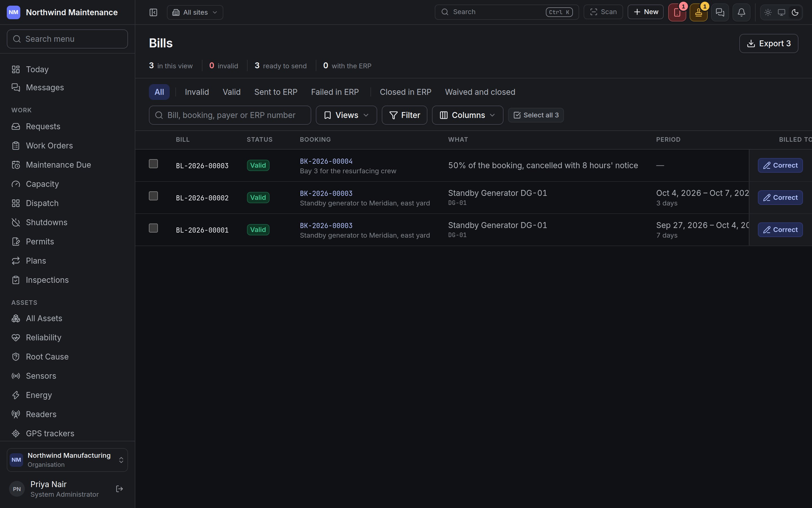Click Correct for bill BL-2026-00003
Screen dimensions: 812x508
[x=780, y=165]
